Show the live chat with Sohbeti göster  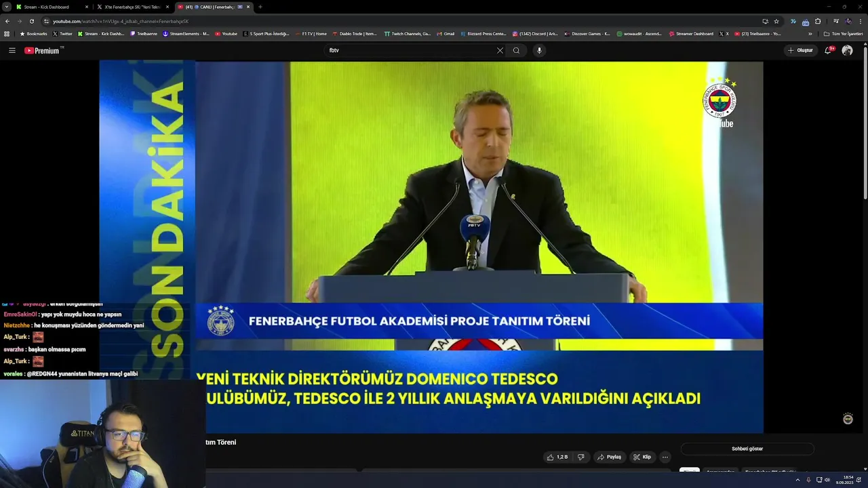[747, 449]
